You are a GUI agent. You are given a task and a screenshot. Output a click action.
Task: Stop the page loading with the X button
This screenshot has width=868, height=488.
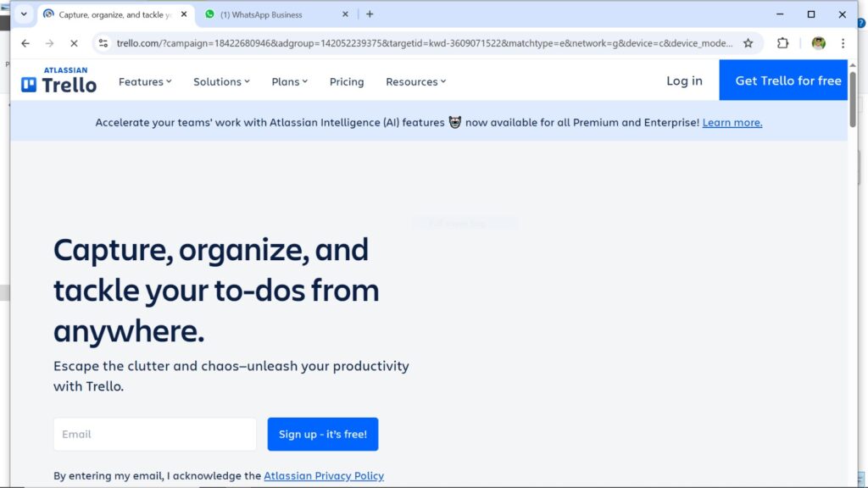[74, 43]
